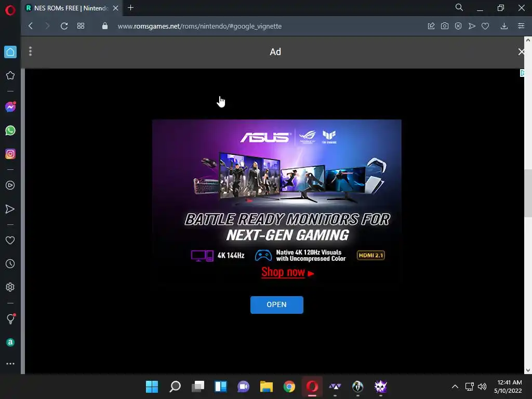The image size is (532, 399).
Task: Launch Google Chrome from taskbar
Action: point(289,387)
